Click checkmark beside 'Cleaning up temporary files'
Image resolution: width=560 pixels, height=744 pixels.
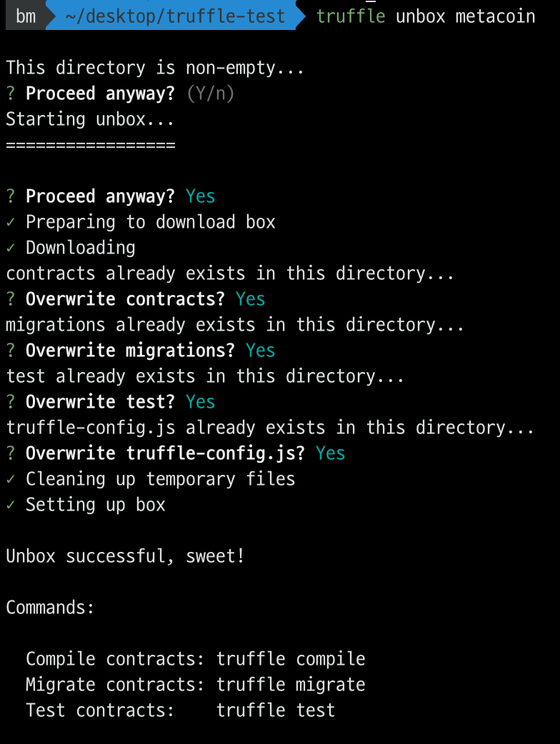point(11,479)
